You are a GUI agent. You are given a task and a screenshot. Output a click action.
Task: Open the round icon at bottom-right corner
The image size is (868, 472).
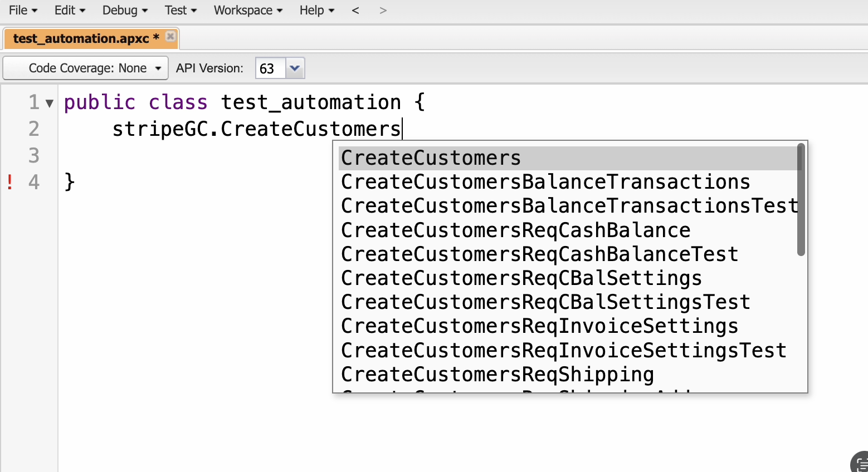coord(860,463)
